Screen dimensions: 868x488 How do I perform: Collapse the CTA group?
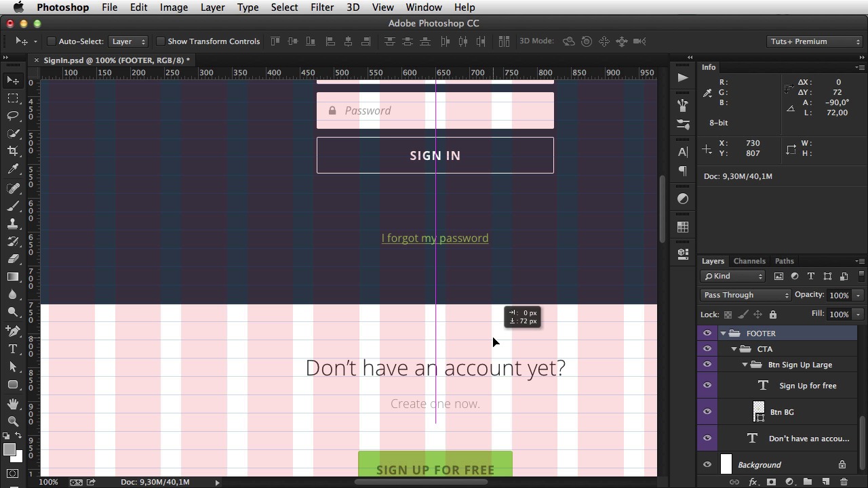coord(734,349)
